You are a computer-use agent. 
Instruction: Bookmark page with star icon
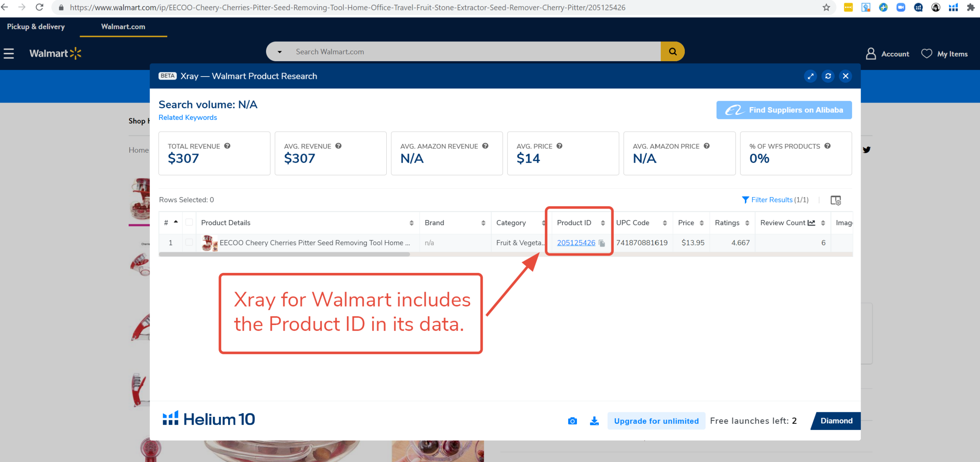click(826, 7)
